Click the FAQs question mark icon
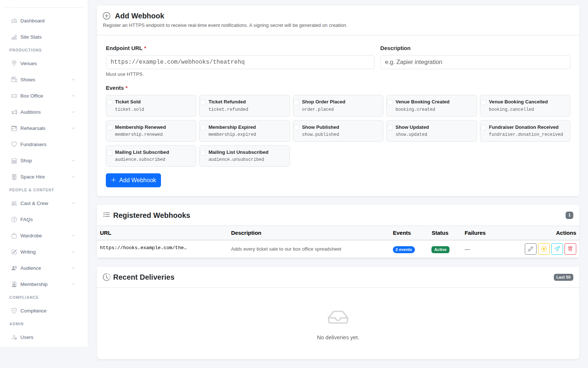 click(14, 220)
